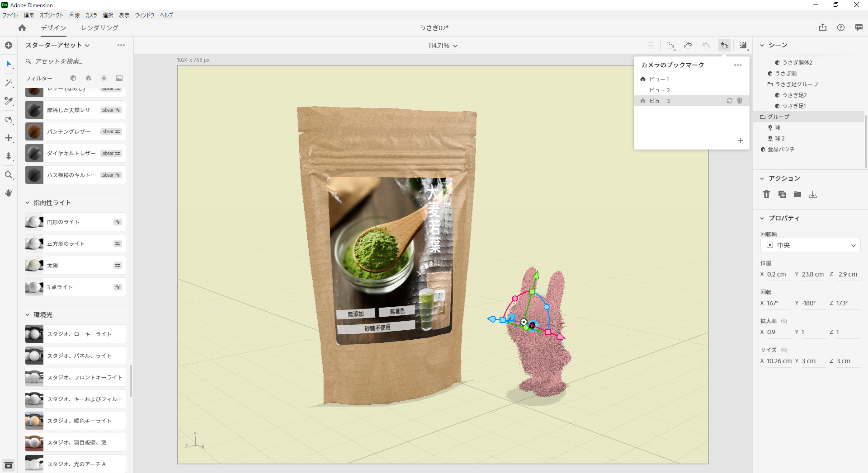Update the ビュー3 bookmark with refresh icon

click(x=729, y=101)
